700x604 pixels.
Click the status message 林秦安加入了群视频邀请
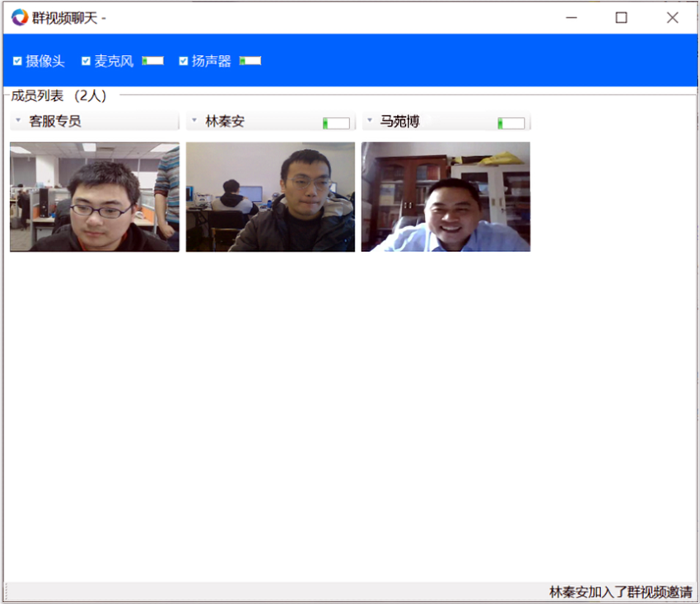621,592
